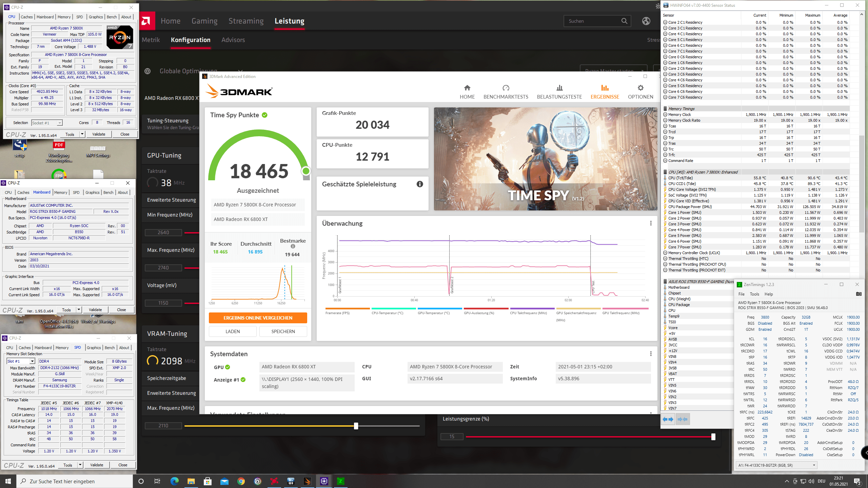
Task: Click ZenTimings camera screenshot icon
Action: click(859, 294)
